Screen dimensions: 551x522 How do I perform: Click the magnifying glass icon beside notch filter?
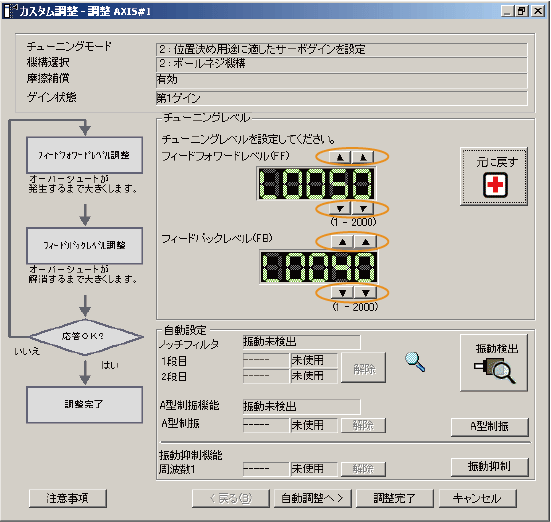(x=415, y=362)
